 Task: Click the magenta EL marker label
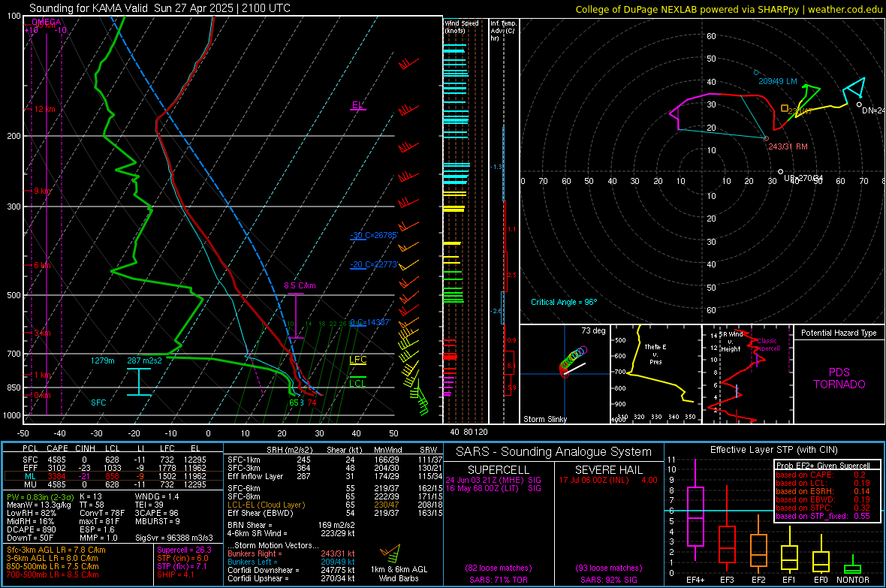[357, 105]
